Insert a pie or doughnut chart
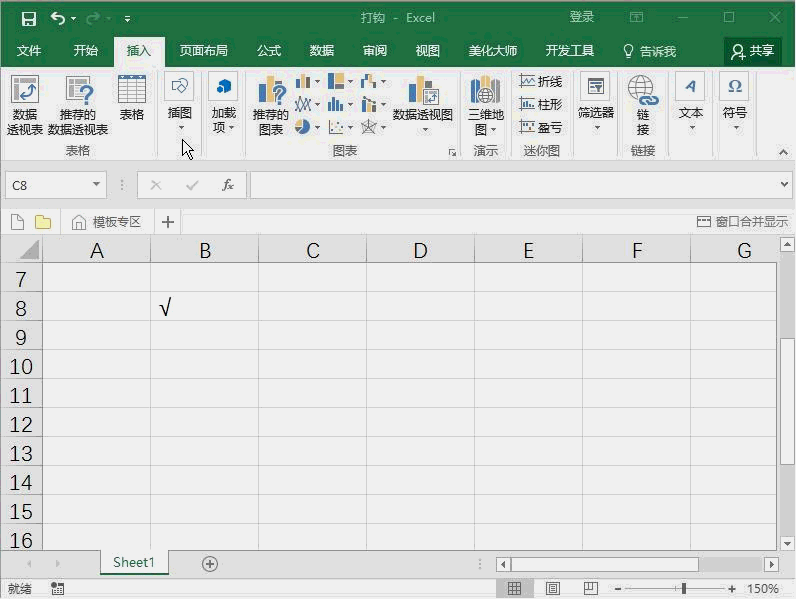The image size is (796, 599). [x=307, y=127]
